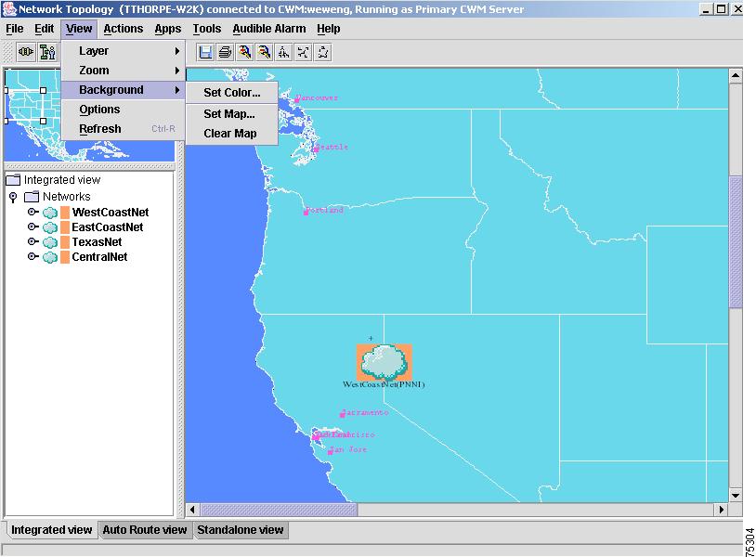
Task: Open the Audible Alarm menu
Action: click(x=269, y=29)
